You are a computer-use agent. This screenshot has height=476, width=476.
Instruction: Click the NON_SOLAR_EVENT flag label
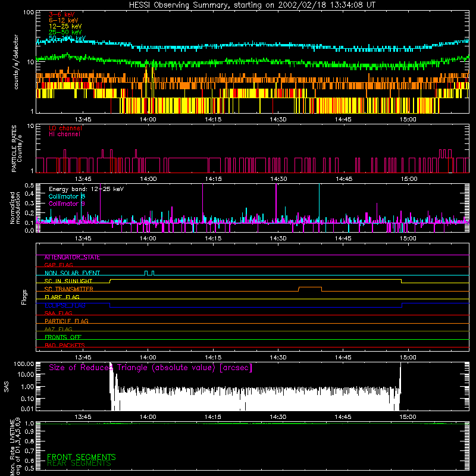tap(72, 273)
